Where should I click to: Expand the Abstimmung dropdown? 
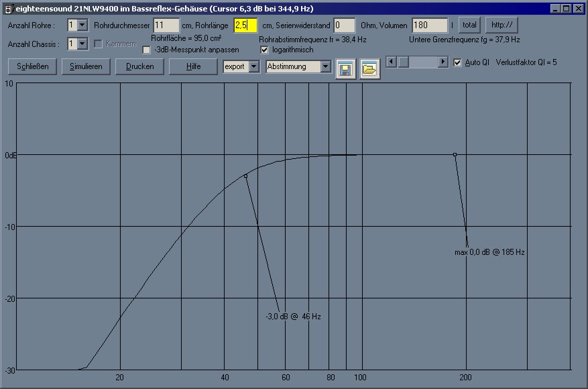(x=325, y=66)
